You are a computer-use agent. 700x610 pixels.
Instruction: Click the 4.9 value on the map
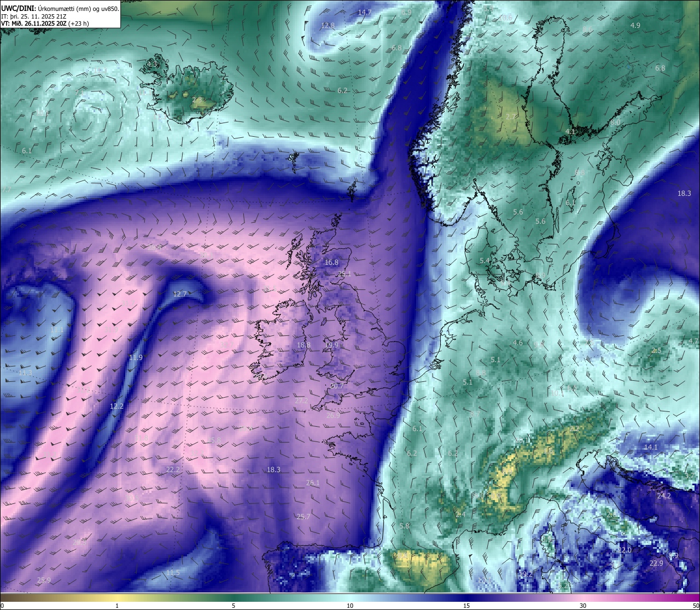[x=635, y=26]
